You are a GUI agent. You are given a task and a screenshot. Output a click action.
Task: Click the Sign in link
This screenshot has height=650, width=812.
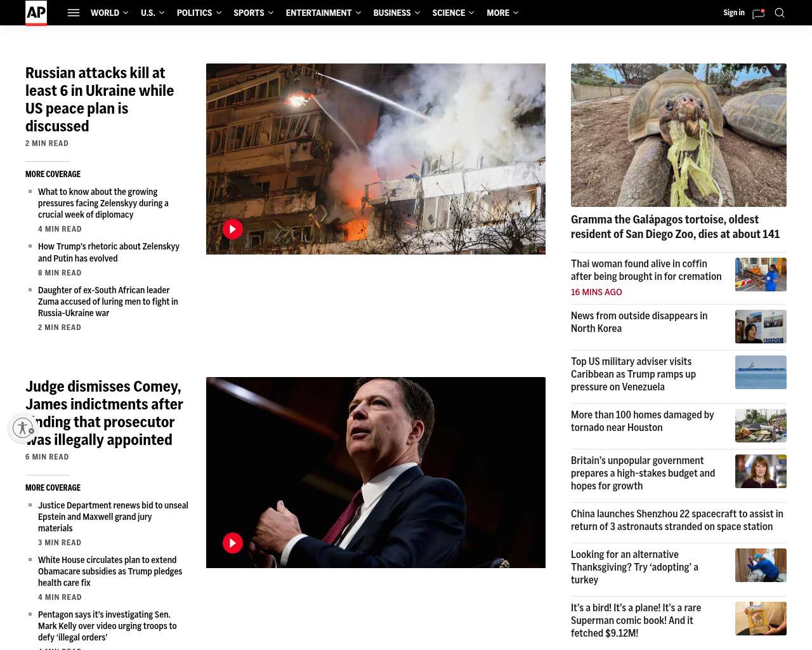point(734,13)
